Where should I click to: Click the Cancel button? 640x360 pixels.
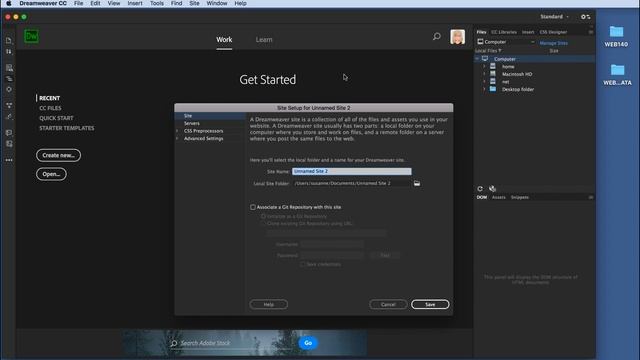click(388, 304)
